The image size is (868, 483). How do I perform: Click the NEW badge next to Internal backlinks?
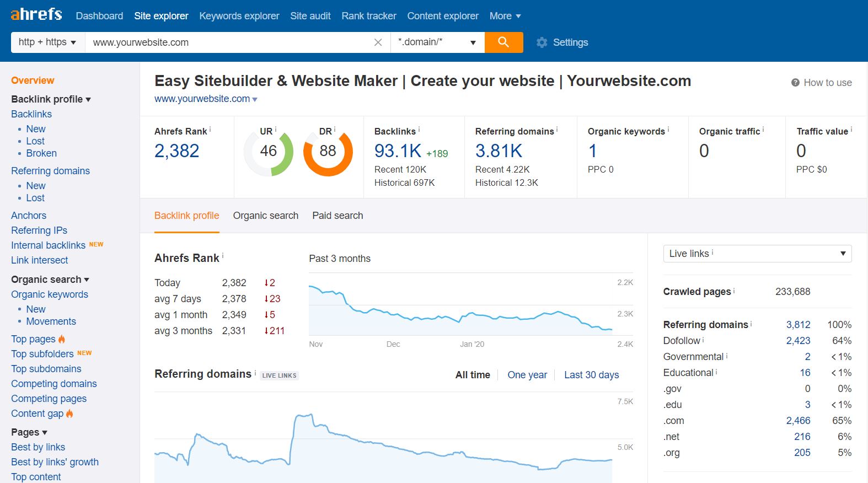click(97, 244)
